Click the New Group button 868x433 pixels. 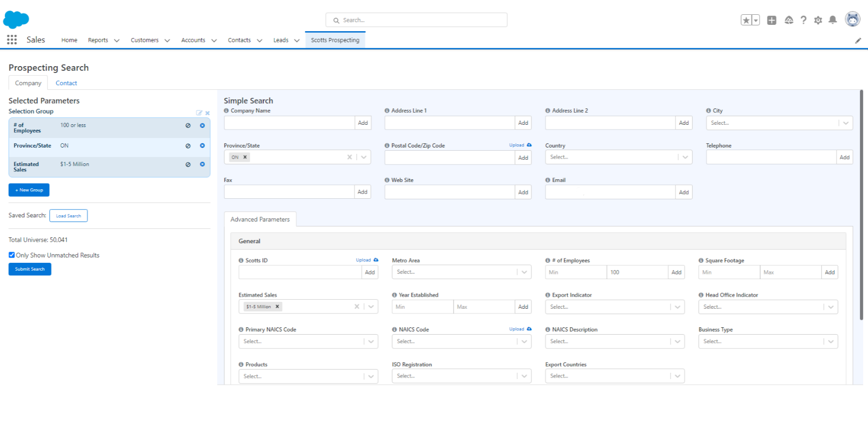[x=29, y=190]
